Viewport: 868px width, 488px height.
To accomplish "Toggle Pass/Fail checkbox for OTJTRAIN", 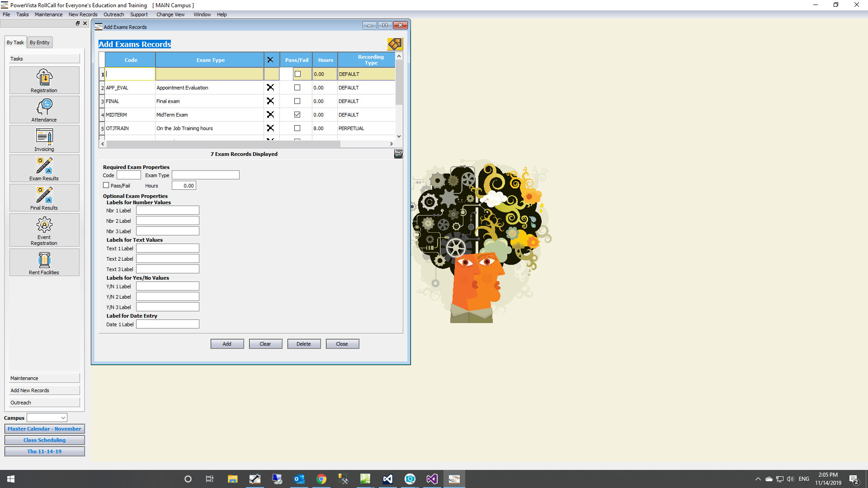I will coord(297,128).
